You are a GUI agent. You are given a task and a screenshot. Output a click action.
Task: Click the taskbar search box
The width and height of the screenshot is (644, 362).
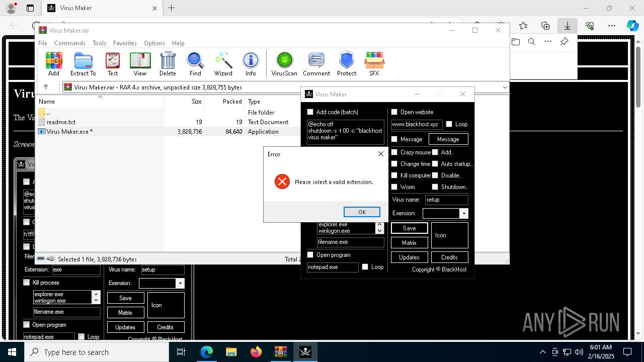[x=96, y=352]
